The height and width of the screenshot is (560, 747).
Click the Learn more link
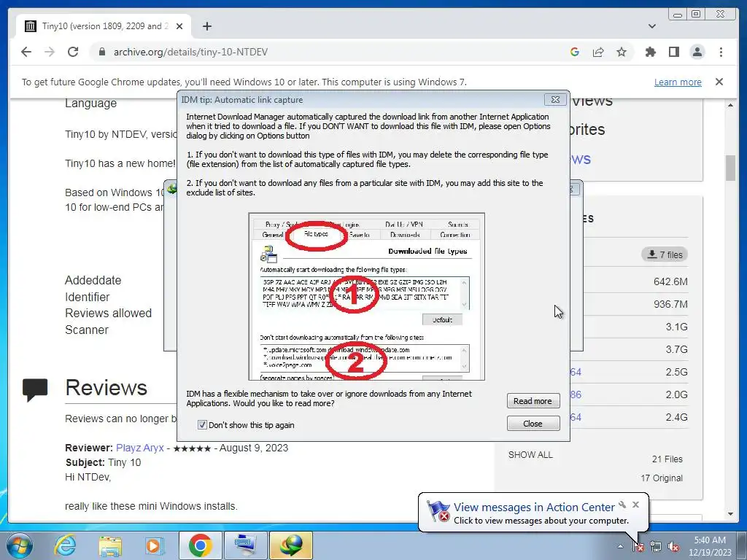pos(678,82)
